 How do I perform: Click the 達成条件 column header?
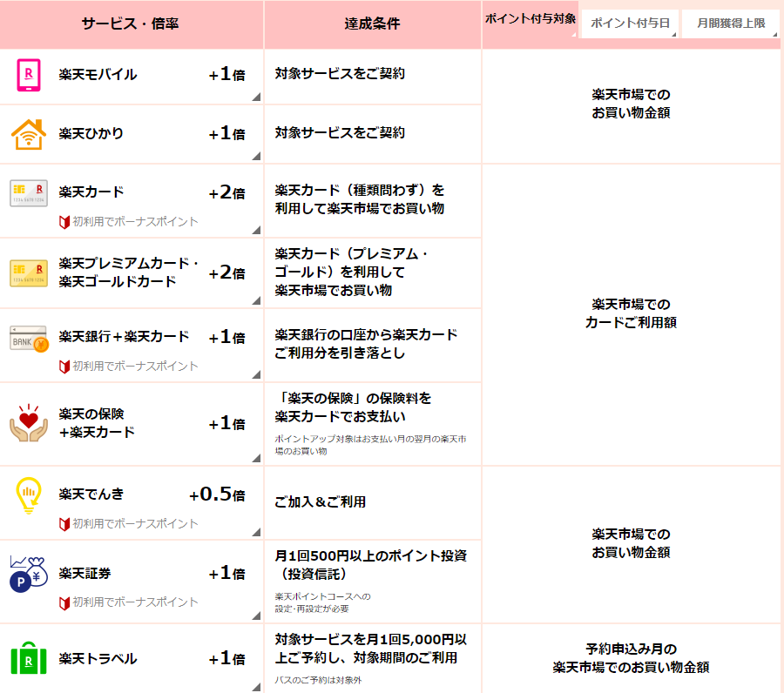click(373, 24)
